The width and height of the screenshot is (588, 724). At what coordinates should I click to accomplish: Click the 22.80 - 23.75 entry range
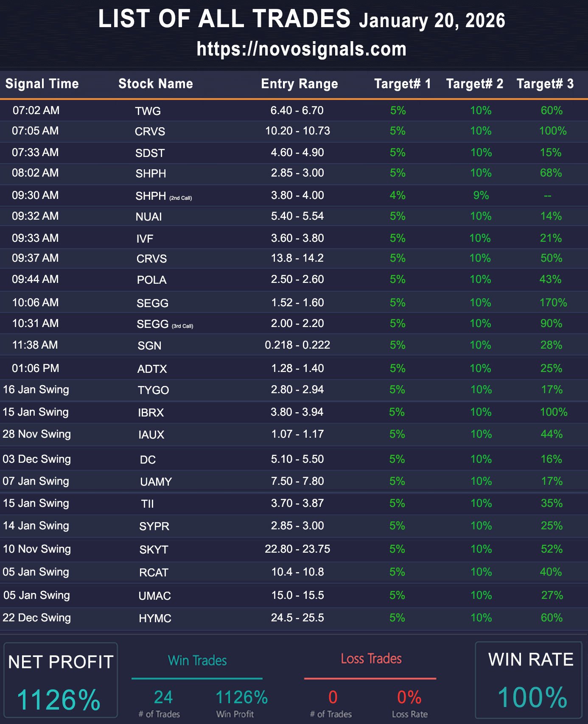pyautogui.click(x=297, y=549)
